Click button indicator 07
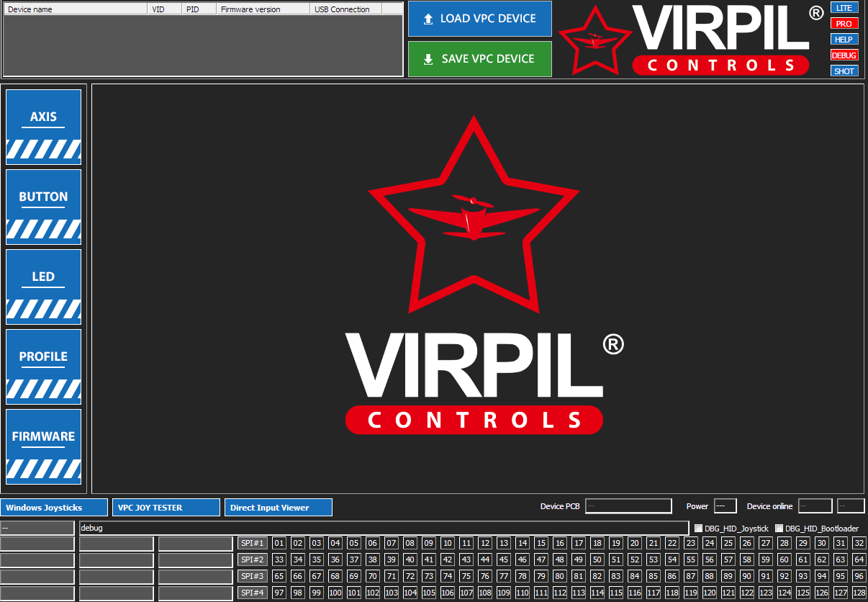The width and height of the screenshot is (868, 602). [392, 543]
